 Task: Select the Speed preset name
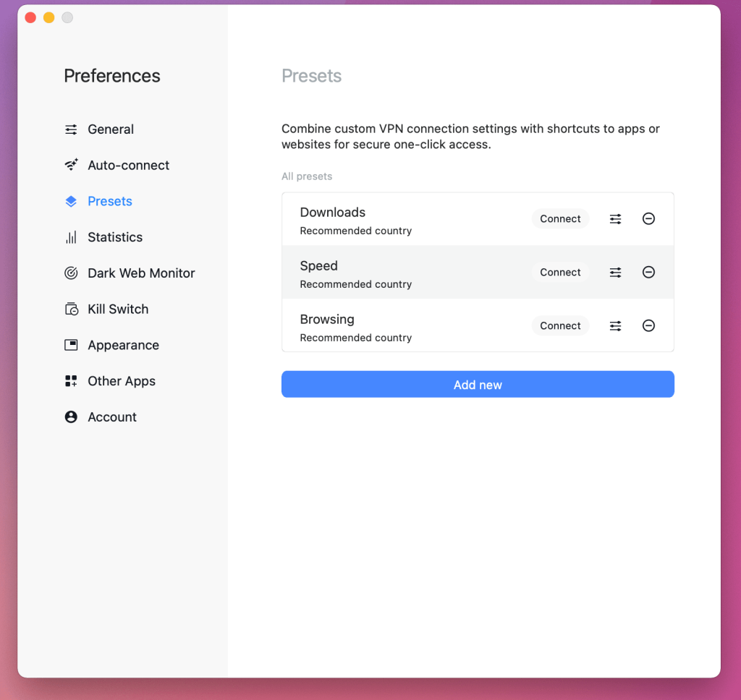click(319, 266)
